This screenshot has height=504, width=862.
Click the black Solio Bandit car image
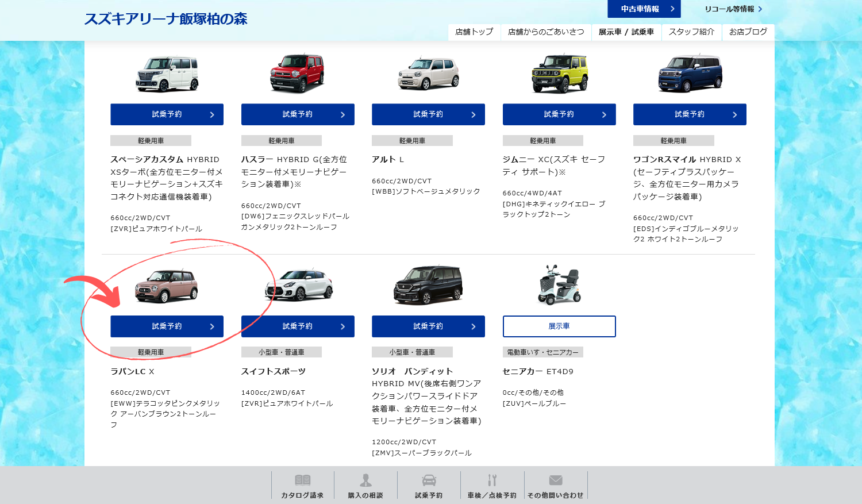pos(428,285)
